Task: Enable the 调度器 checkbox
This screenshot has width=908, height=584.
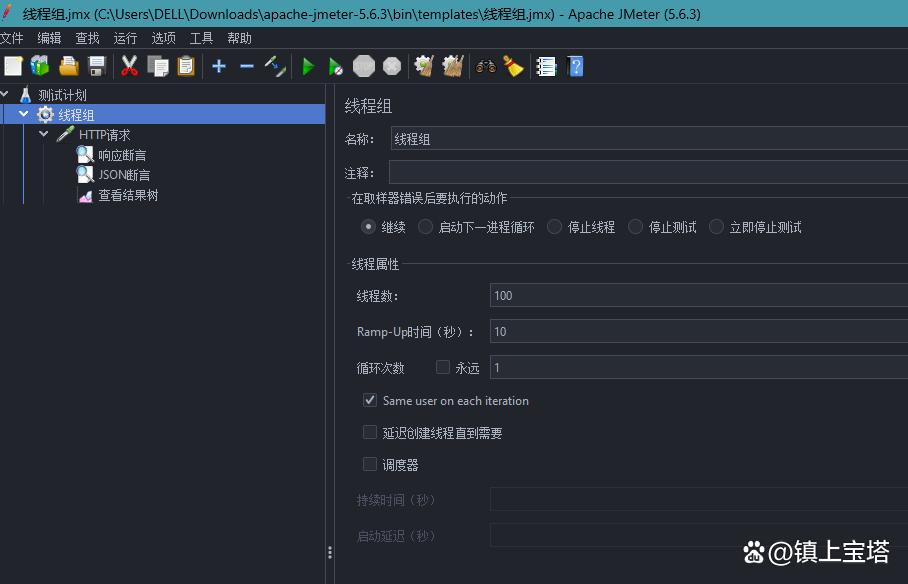Action: pyautogui.click(x=369, y=463)
